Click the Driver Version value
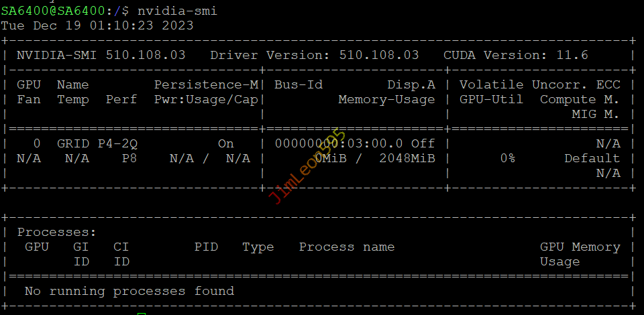 379,55
